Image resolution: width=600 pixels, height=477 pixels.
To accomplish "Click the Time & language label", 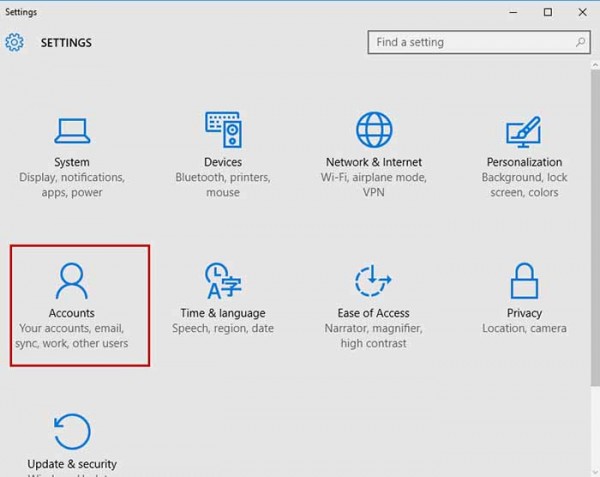I will 223,313.
